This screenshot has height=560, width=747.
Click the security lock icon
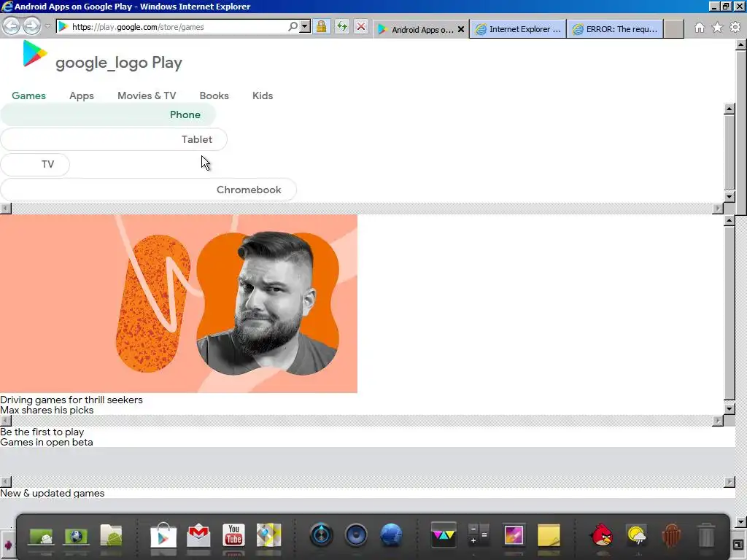pos(322,27)
